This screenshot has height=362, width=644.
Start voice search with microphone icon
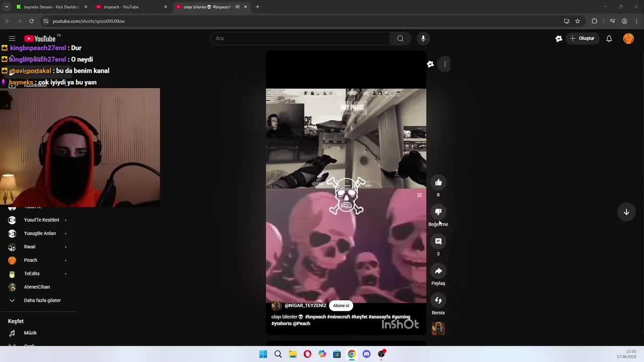(423, 39)
